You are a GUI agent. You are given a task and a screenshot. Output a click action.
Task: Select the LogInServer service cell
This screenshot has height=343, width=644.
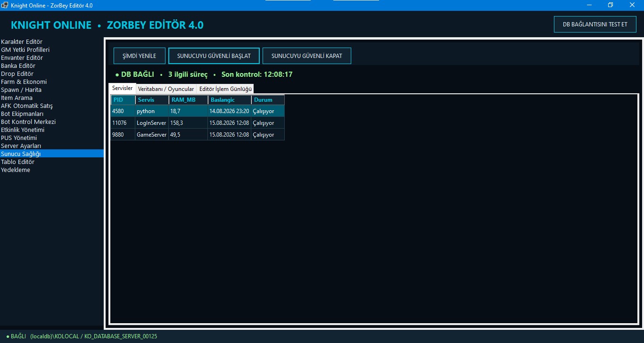tap(152, 123)
